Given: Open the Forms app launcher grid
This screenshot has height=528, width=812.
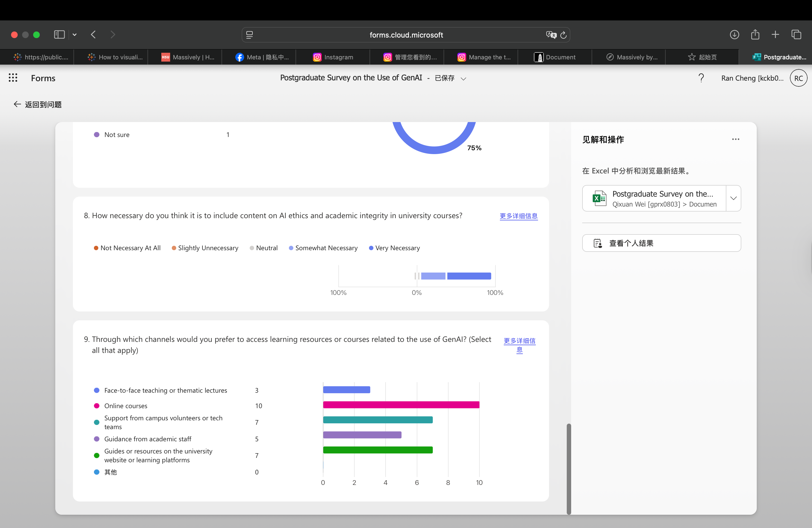Looking at the screenshot, I should tap(13, 78).
